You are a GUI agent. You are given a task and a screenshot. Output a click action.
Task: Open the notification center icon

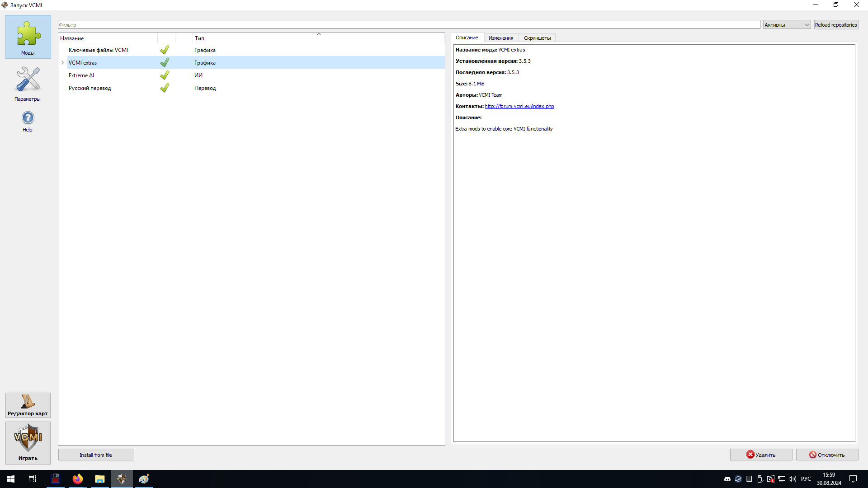(x=853, y=479)
